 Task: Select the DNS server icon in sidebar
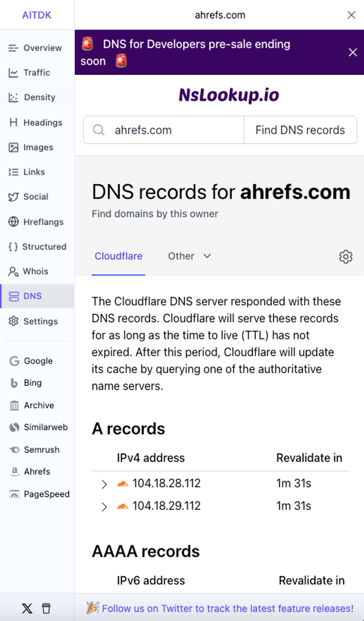click(x=14, y=296)
